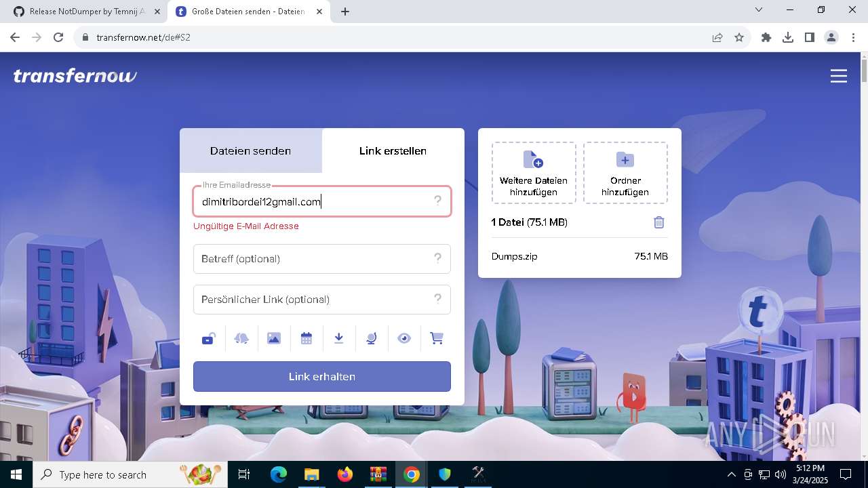The width and height of the screenshot is (868, 488).
Task: Open Chrome three-dot menu
Action: [x=853, y=37]
